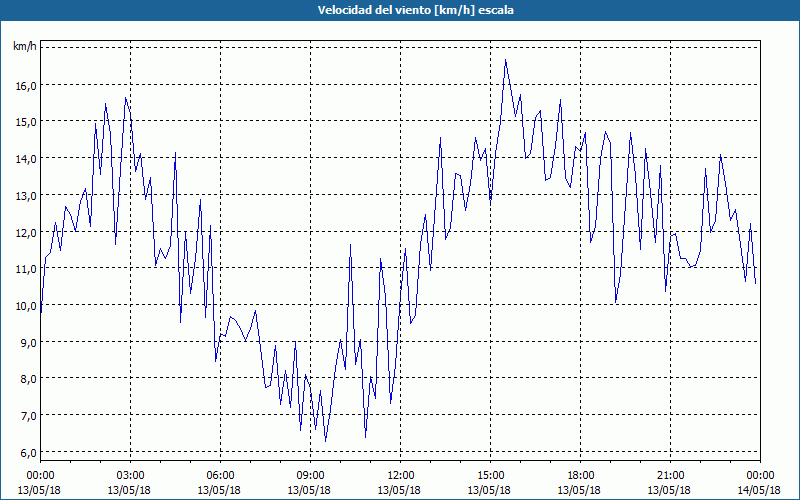Click the 15:00 time axis label
800x500 pixels.
point(490,476)
